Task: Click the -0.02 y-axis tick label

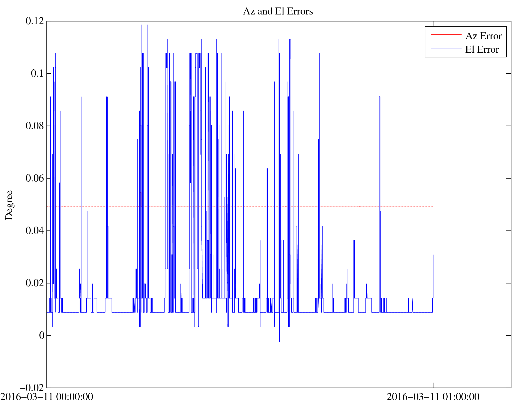Action: click(32, 388)
